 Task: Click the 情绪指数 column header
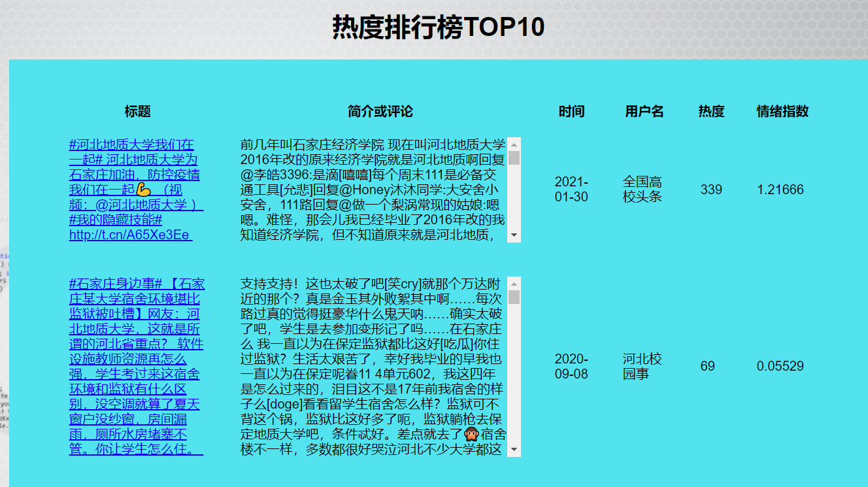click(x=782, y=111)
